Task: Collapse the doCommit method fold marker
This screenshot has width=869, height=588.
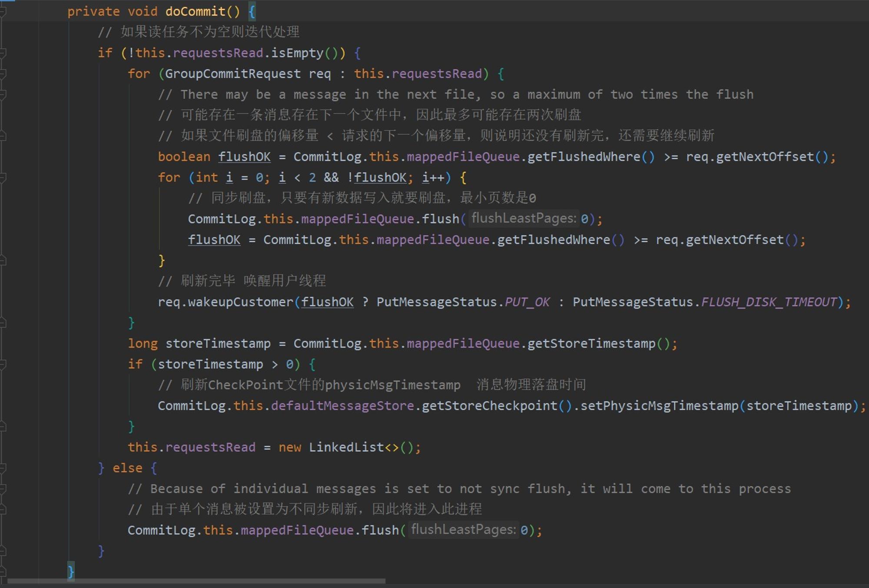Action: pyautogui.click(x=2, y=12)
